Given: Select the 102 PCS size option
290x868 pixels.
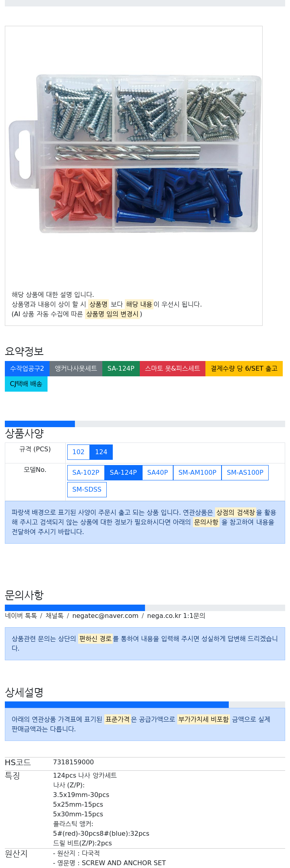Looking at the screenshot, I should tap(78, 452).
